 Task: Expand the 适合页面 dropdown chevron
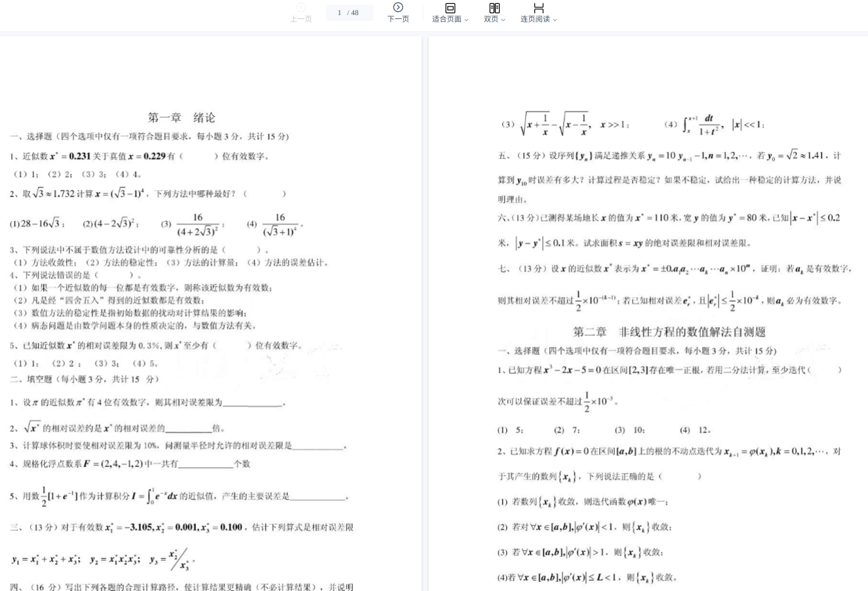(x=466, y=20)
